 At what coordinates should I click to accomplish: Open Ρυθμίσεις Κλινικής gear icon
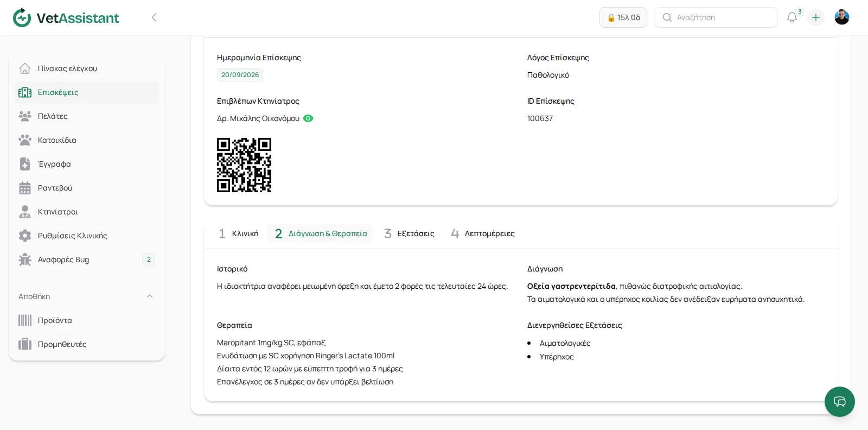coord(25,236)
